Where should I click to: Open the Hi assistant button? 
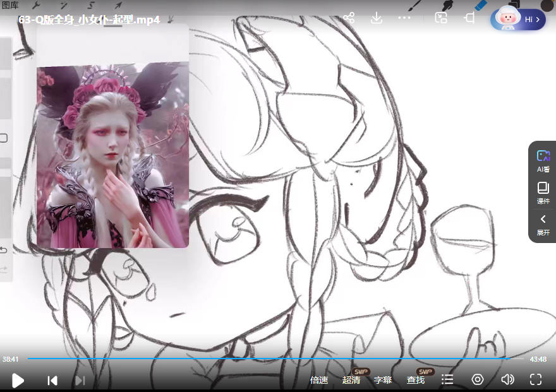point(518,20)
